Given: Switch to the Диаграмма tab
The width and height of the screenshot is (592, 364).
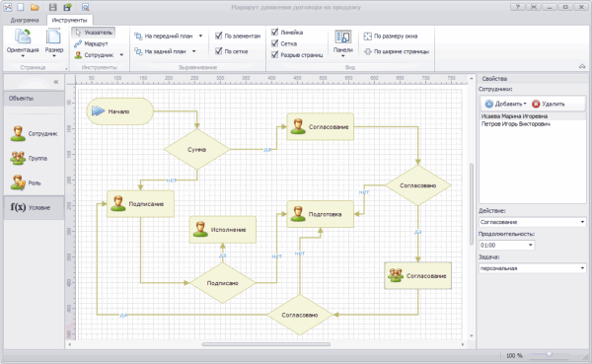Looking at the screenshot, I should pyautogui.click(x=25, y=20).
